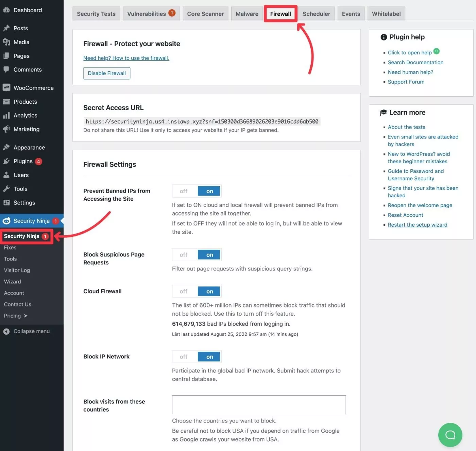476x451 pixels.
Task: Switch on Prevent Banned IPs setting
Action: [x=209, y=191]
